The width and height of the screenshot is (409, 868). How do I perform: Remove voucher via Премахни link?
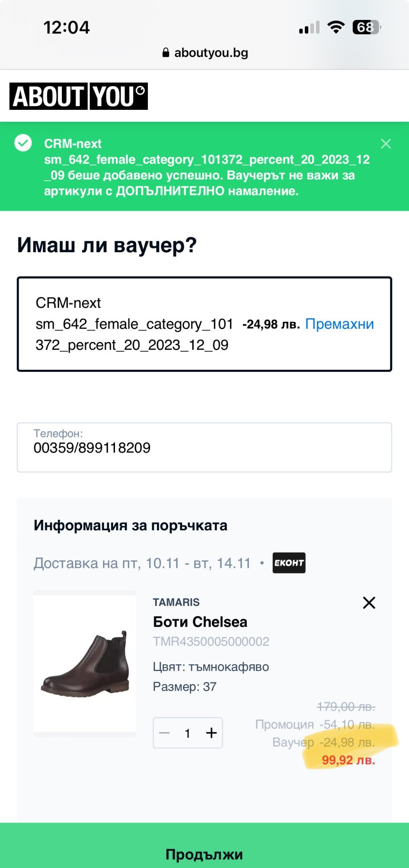click(x=339, y=324)
